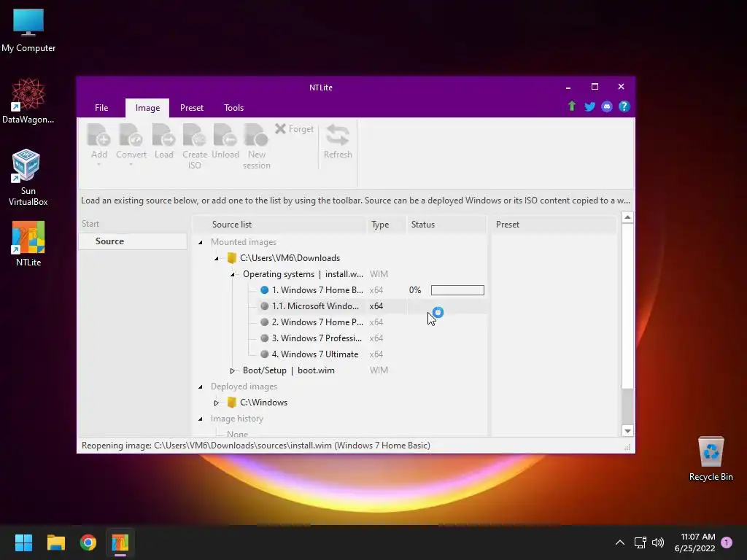This screenshot has width=747, height=560.
Task: Collapse the Deployed images group
Action: (201, 386)
